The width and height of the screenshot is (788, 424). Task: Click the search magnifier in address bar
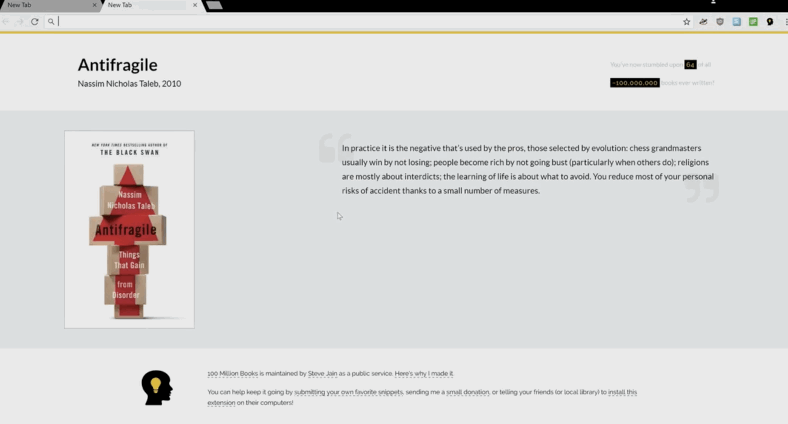tap(51, 22)
